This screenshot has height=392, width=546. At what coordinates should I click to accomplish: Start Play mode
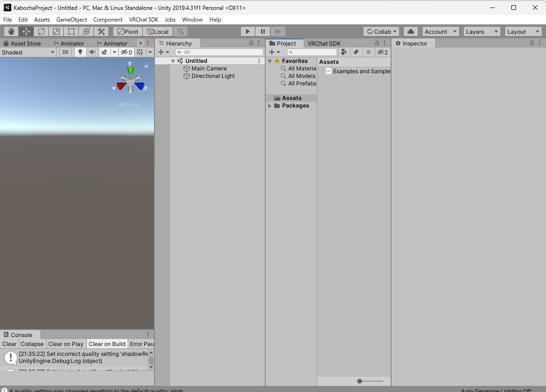(247, 31)
